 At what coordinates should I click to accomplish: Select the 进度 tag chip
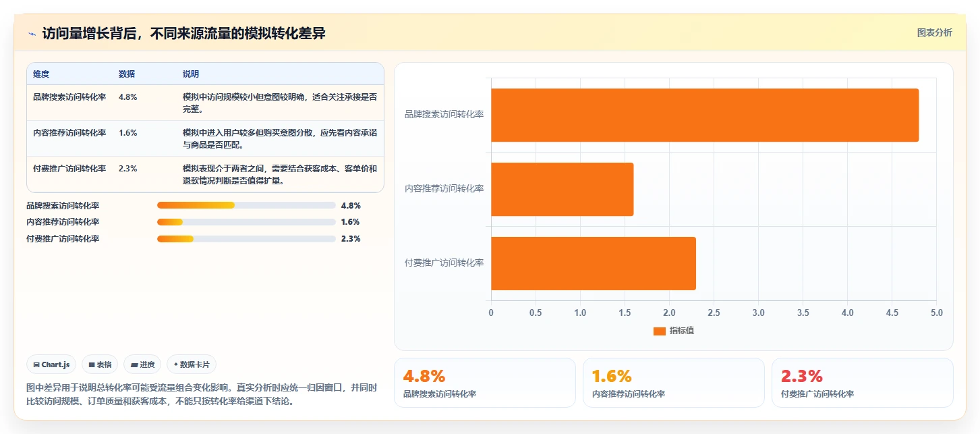click(142, 364)
